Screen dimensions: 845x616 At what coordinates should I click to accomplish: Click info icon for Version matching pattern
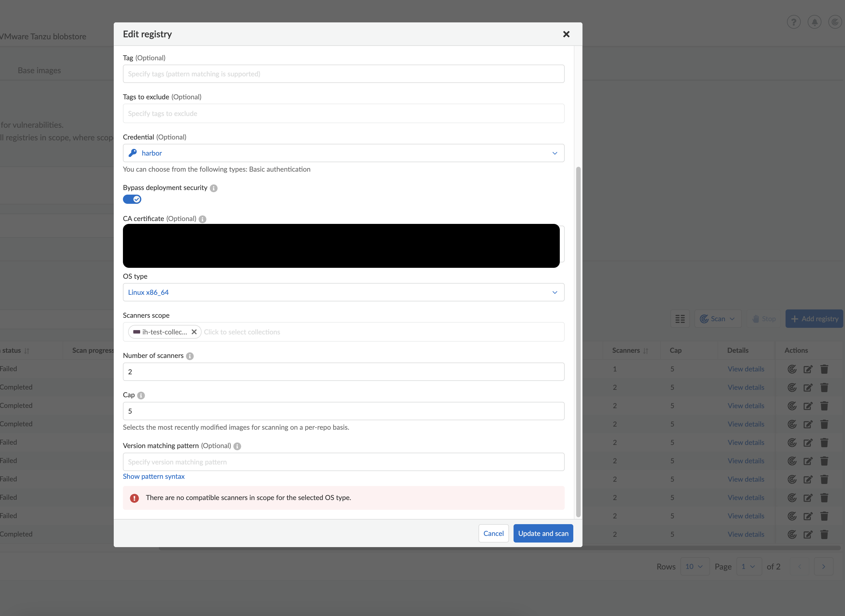pos(237,446)
